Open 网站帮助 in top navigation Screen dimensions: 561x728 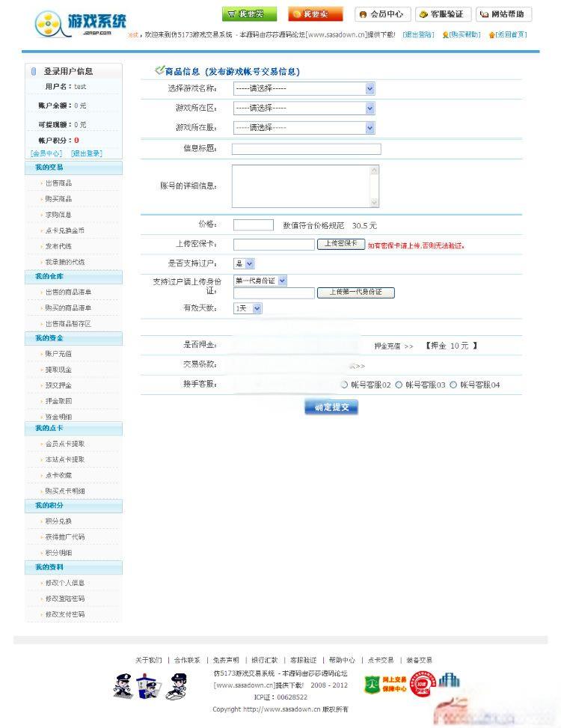pos(503,14)
